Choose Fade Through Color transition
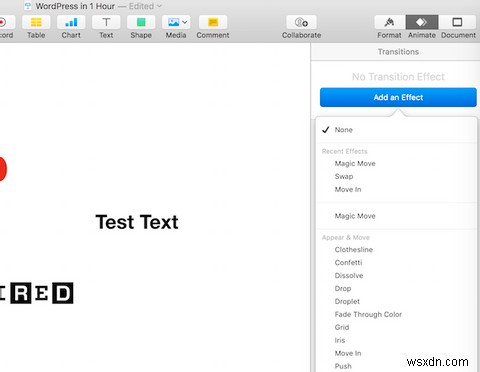The width and height of the screenshot is (480, 372). 396,314
